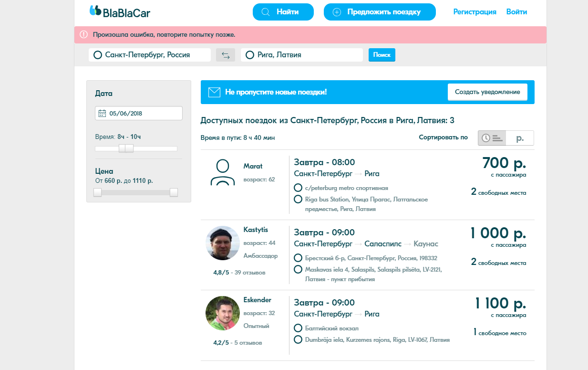
Task: Click marker next to Балтийский вокзал
Action: [x=298, y=328]
